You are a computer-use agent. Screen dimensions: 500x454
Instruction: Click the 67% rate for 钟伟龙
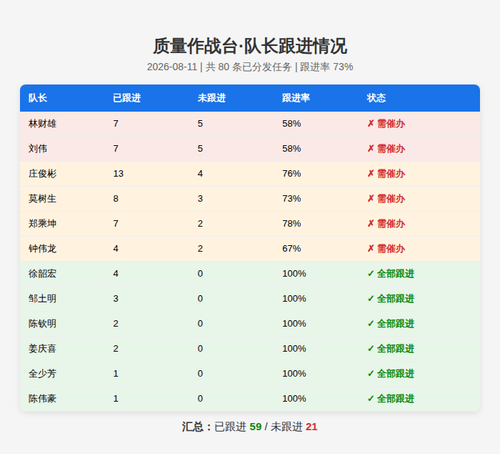[292, 249]
